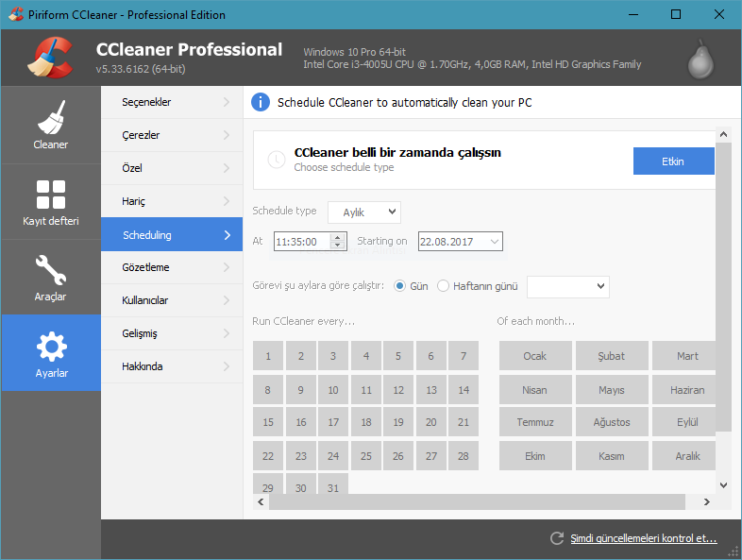Increase the time with the up stepper arrow
The width and height of the screenshot is (742, 560).
tap(337, 237)
